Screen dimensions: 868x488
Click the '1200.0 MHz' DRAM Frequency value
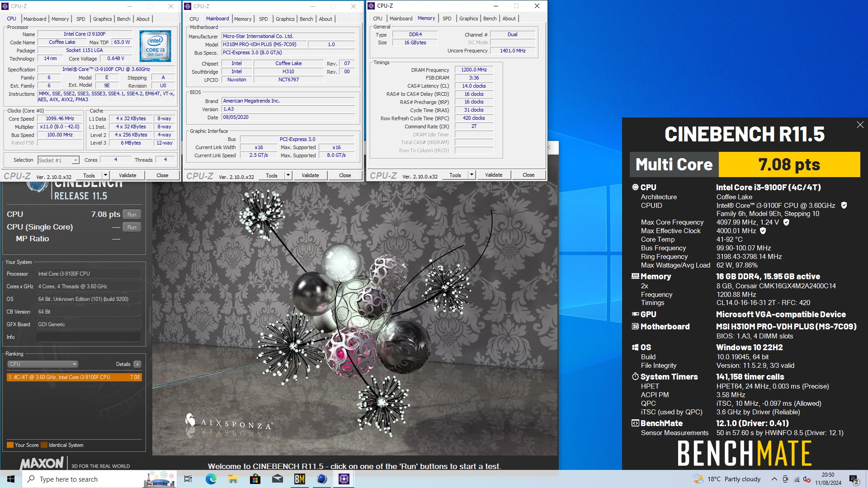(474, 70)
